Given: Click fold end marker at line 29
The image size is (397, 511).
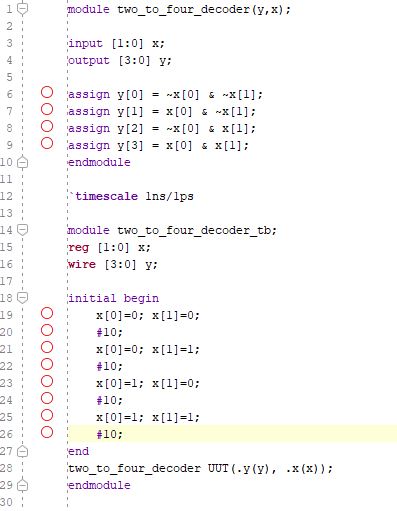Looking at the screenshot, I should [22, 485].
